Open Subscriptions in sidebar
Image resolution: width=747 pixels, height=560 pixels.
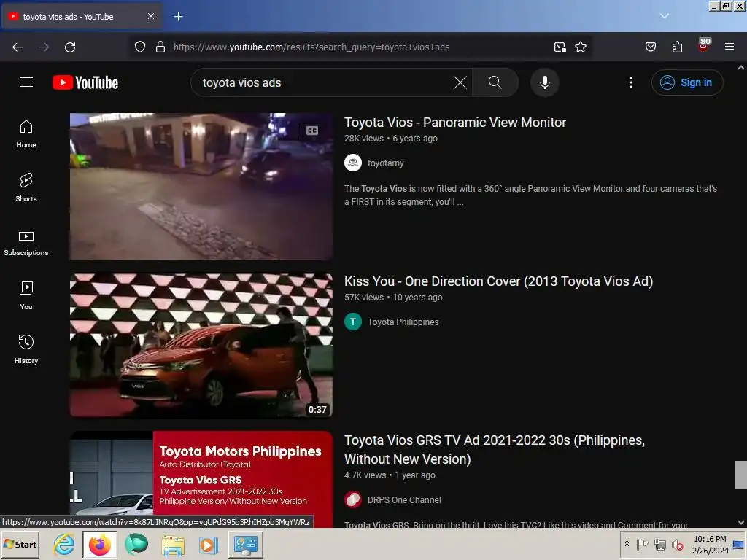26,242
